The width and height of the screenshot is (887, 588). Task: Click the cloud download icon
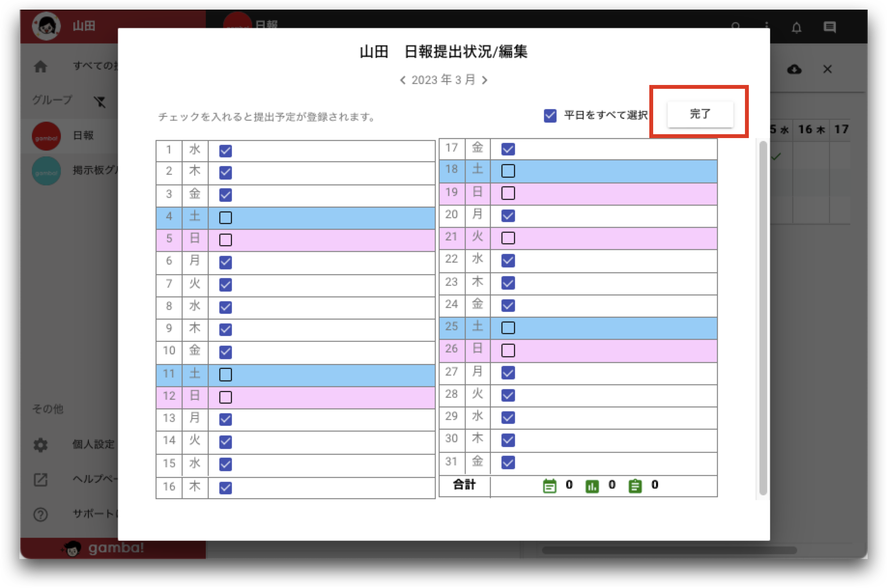tap(794, 70)
